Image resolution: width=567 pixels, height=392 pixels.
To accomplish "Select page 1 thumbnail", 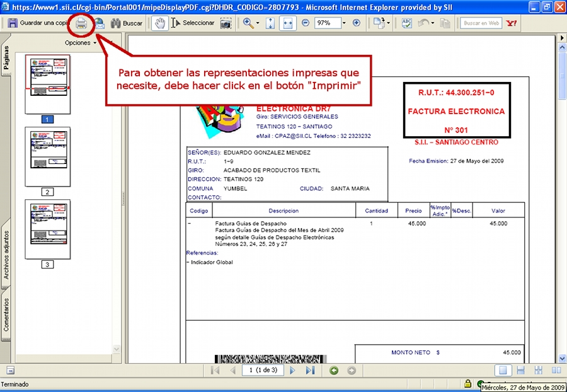I will pyautogui.click(x=48, y=84).
